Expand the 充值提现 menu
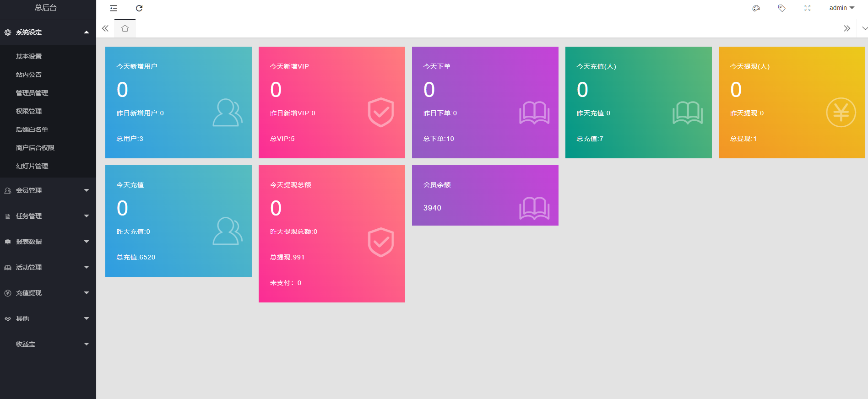This screenshot has width=868, height=399. (48, 293)
